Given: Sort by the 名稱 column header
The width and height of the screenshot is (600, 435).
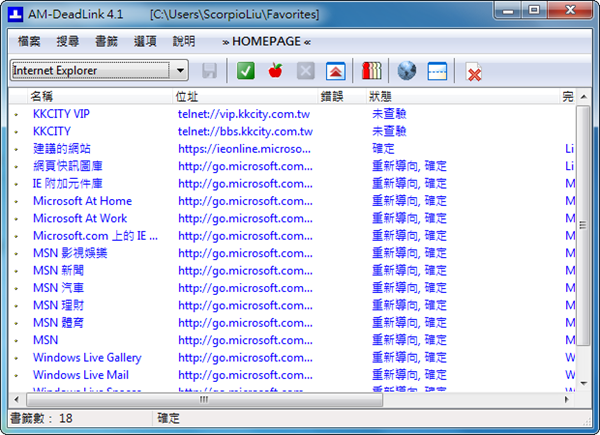Looking at the screenshot, I should [x=100, y=96].
